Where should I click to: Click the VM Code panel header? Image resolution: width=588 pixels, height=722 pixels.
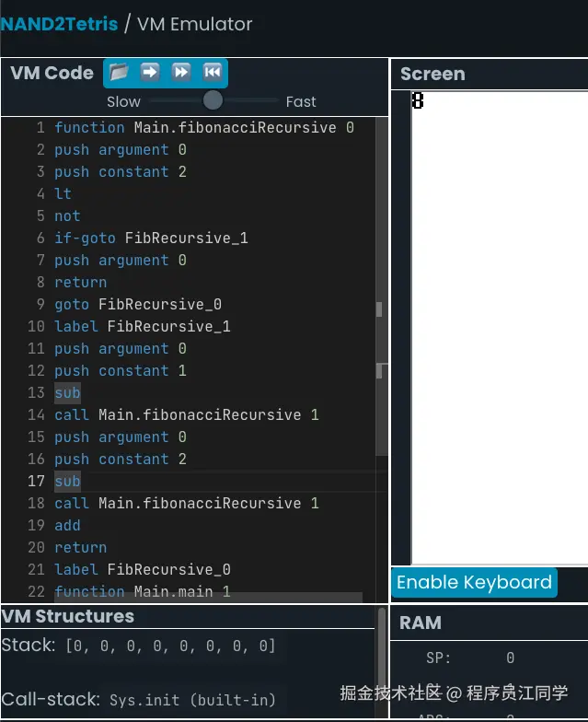(52, 73)
